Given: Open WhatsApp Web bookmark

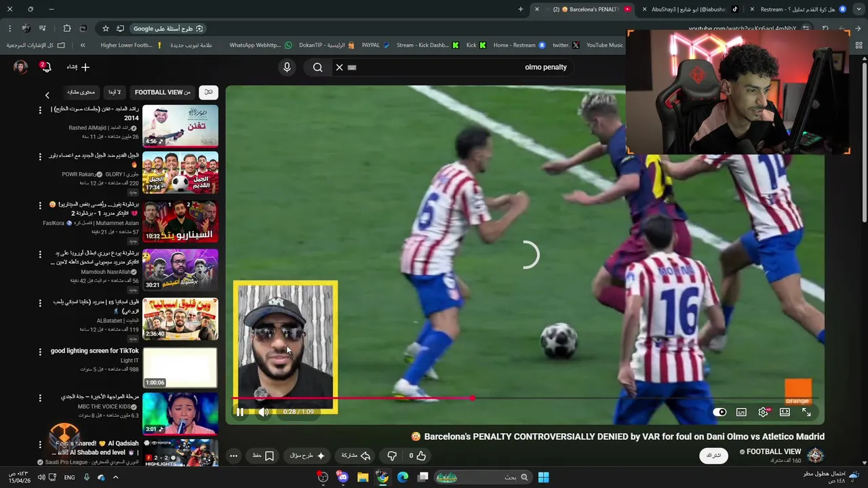Looking at the screenshot, I should [x=260, y=45].
